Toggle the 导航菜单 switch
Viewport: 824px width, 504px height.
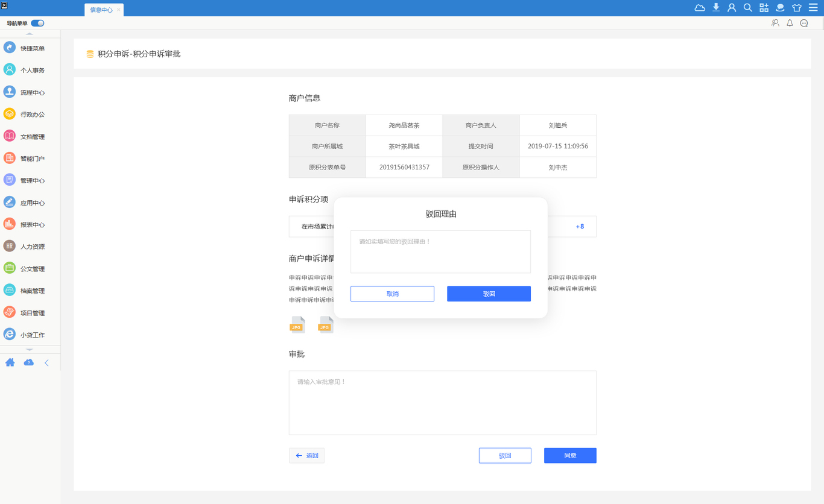tap(37, 23)
